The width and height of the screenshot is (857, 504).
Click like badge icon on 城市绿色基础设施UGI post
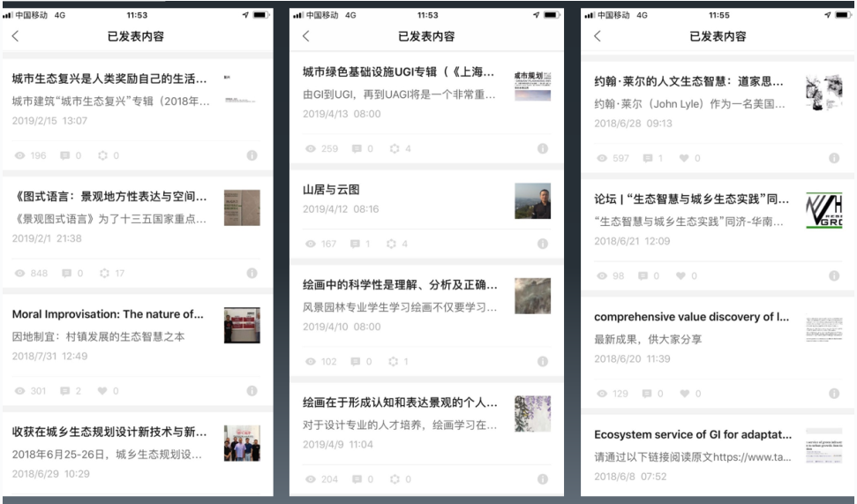click(x=394, y=148)
